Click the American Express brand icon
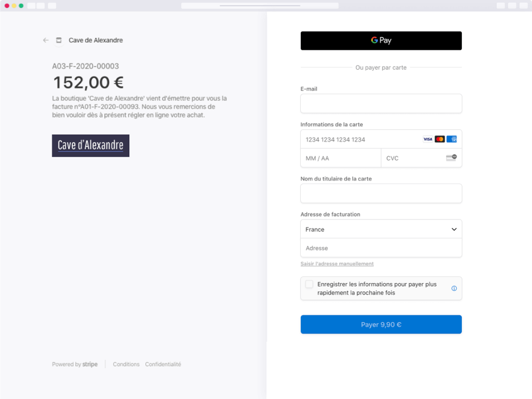The image size is (532, 399). coord(451,139)
